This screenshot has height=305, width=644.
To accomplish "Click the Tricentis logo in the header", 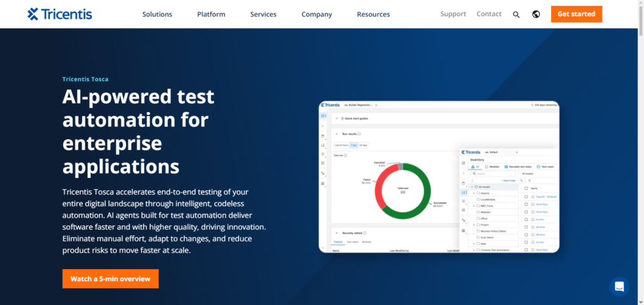I will pyautogui.click(x=60, y=14).
